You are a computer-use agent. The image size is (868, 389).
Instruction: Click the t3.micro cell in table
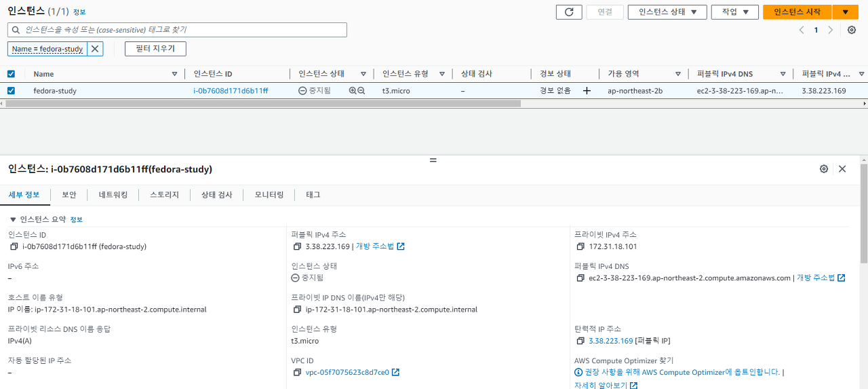click(x=396, y=90)
